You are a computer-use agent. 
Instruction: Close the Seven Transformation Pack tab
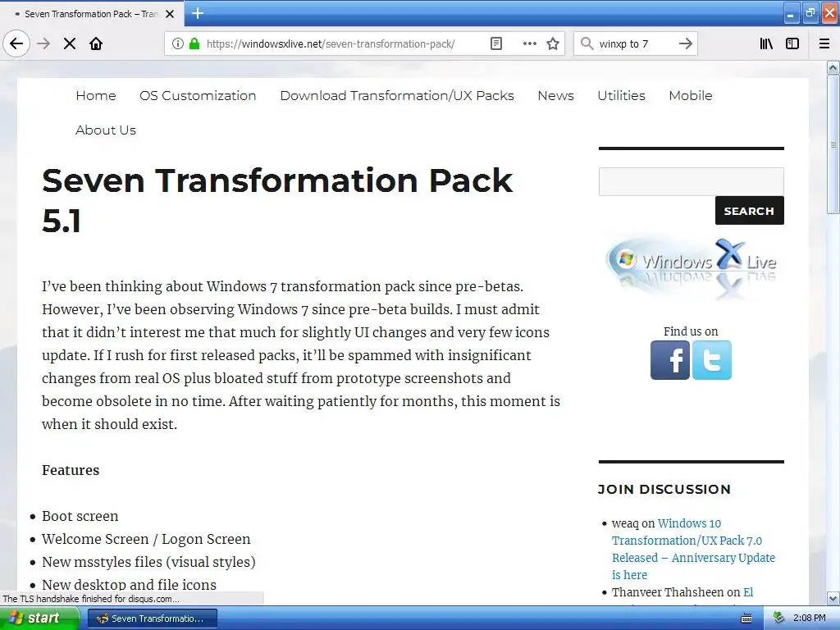(170, 14)
